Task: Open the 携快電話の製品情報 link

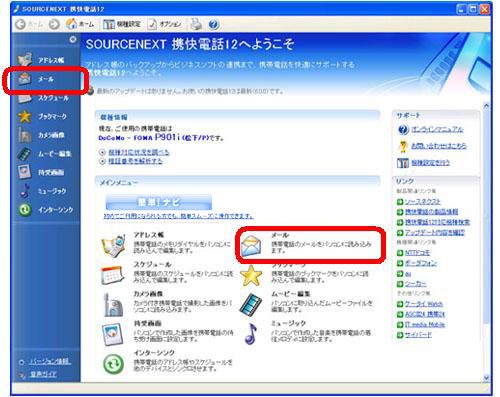Action: [431, 212]
